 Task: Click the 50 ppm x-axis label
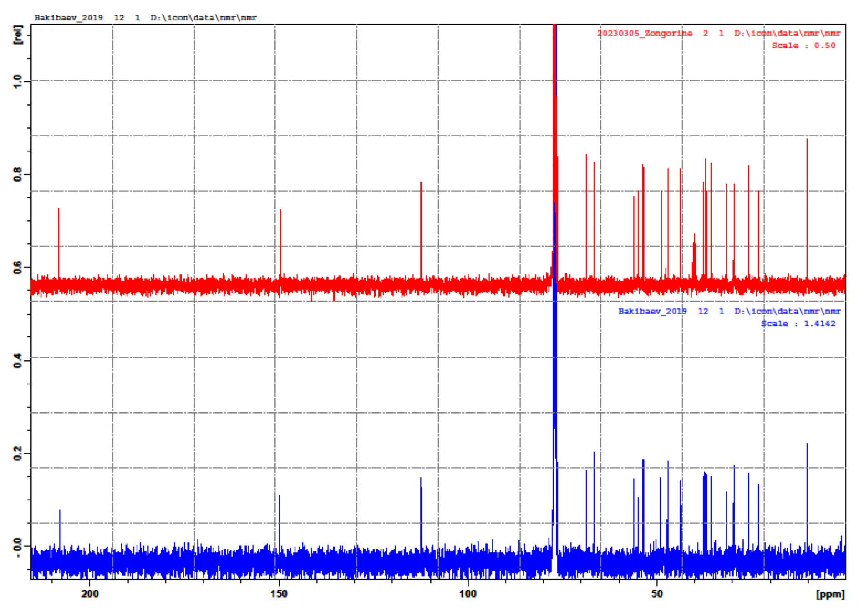click(x=656, y=594)
